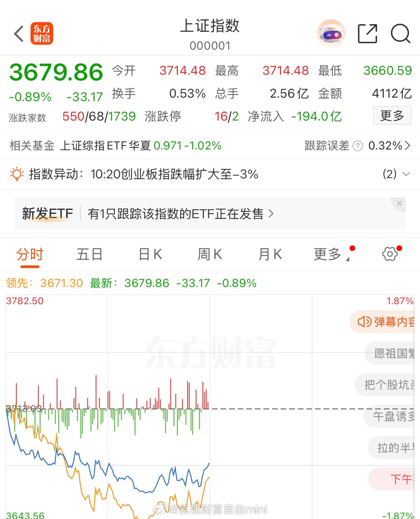This screenshot has width=420, height=519.
Task: Tap the 金额 4112亿 value
Action: [392, 93]
